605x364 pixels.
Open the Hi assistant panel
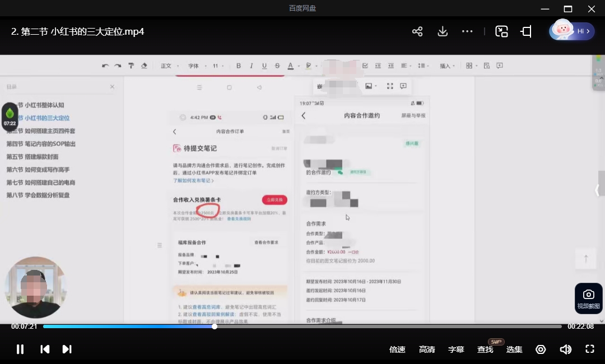(572, 31)
